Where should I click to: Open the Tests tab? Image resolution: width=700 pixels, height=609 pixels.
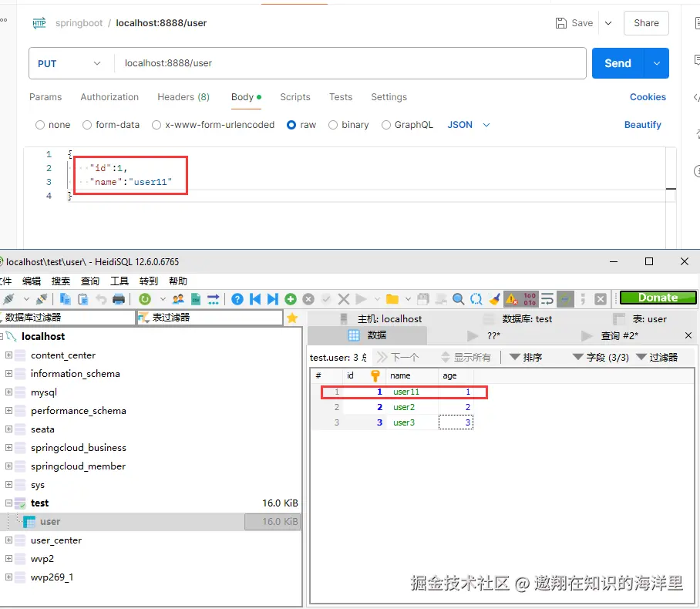[x=341, y=97]
